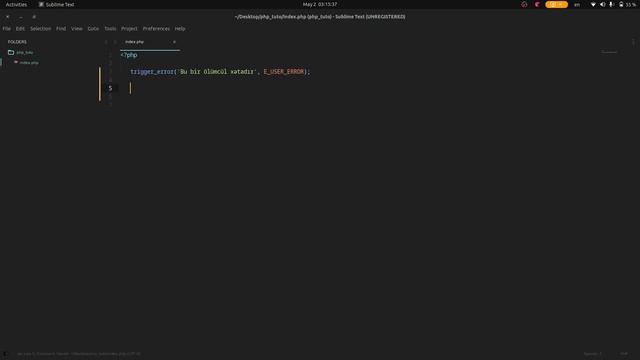Open the Find menu
Viewport: 640px width, 360px height.
[x=61, y=29]
